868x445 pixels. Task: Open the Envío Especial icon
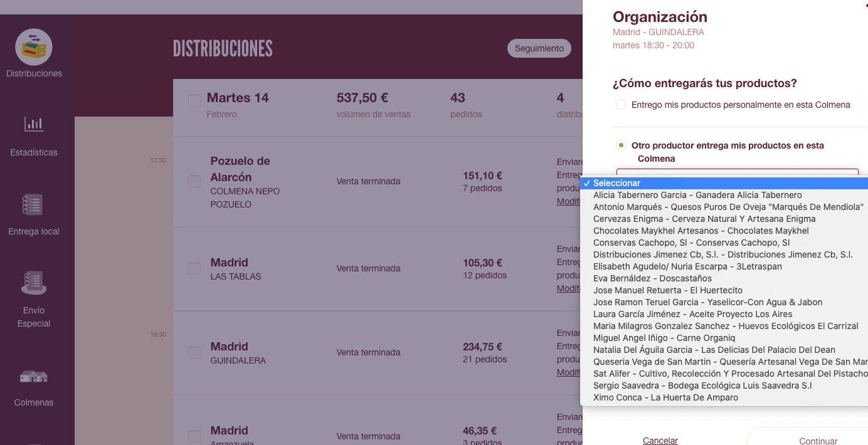tap(34, 283)
